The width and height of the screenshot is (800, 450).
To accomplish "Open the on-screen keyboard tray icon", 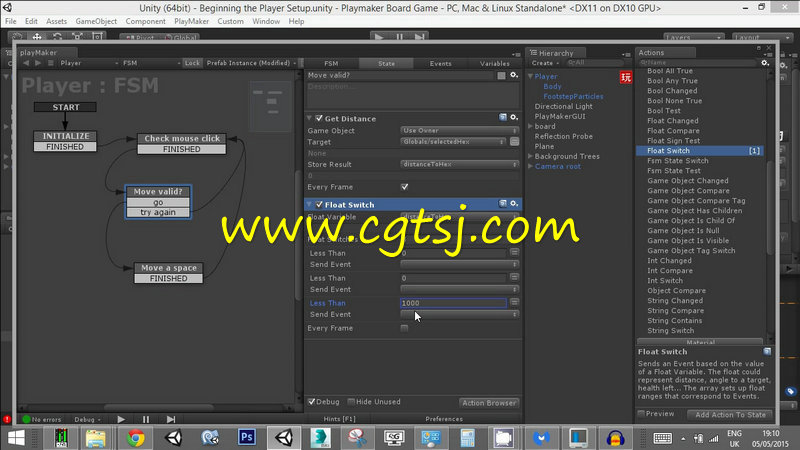I will (x=662, y=438).
